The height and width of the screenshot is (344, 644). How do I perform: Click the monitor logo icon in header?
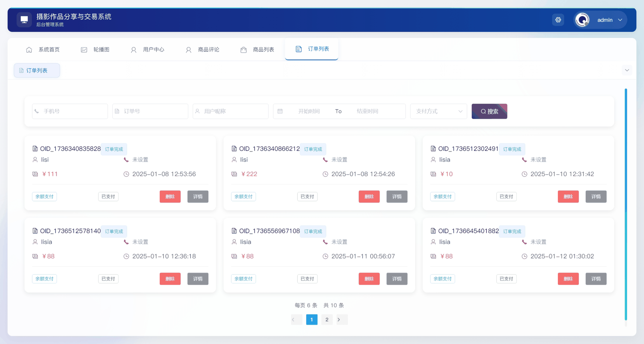click(x=24, y=20)
